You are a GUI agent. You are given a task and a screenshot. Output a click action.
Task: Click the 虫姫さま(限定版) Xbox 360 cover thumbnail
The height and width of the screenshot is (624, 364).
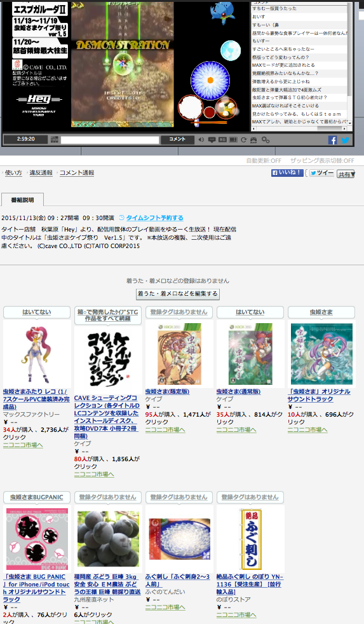[179, 354]
